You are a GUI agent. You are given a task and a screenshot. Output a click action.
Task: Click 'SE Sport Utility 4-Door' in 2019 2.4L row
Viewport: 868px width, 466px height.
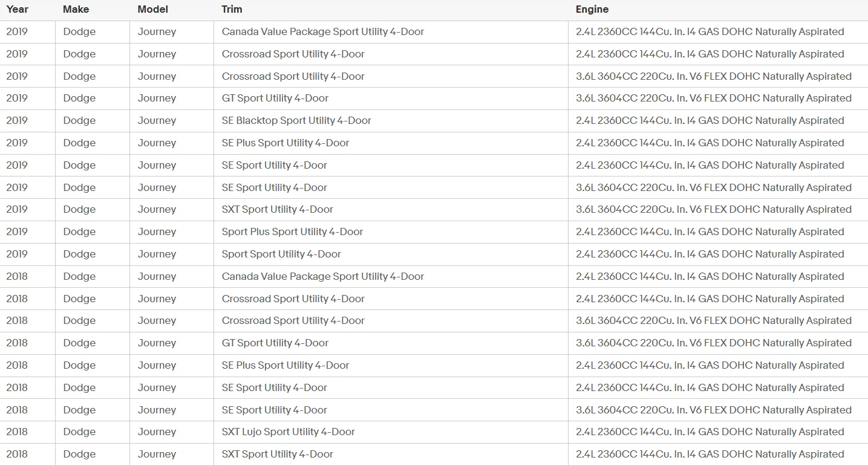[x=275, y=165]
